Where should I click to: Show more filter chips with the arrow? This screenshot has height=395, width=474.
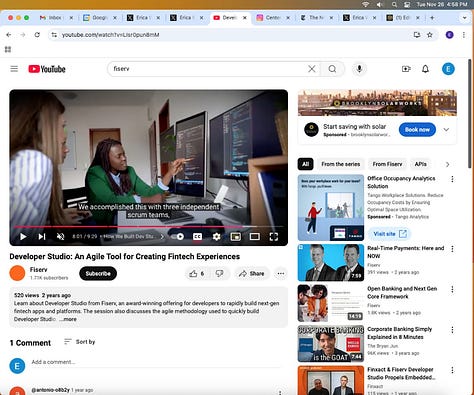pos(447,164)
